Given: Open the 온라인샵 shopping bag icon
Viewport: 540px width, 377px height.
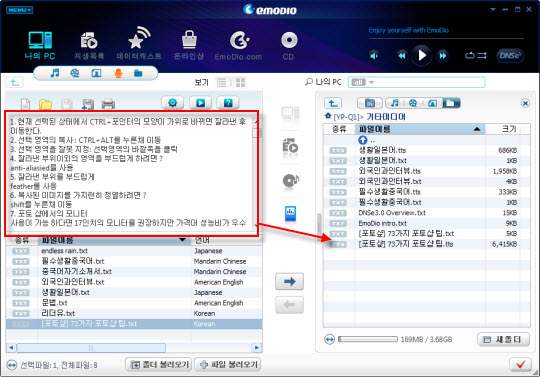Looking at the screenshot, I should (x=189, y=45).
